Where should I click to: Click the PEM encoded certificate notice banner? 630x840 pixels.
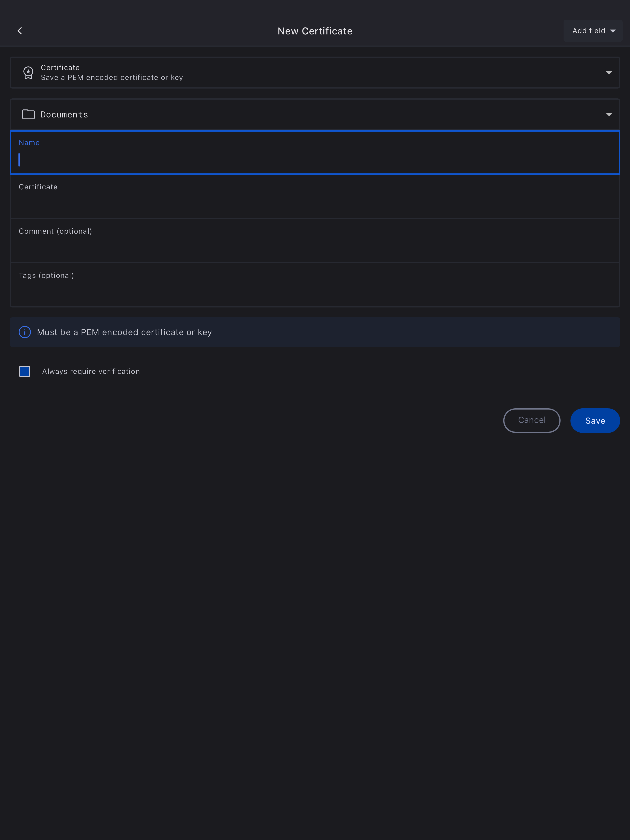tap(315, 332)
